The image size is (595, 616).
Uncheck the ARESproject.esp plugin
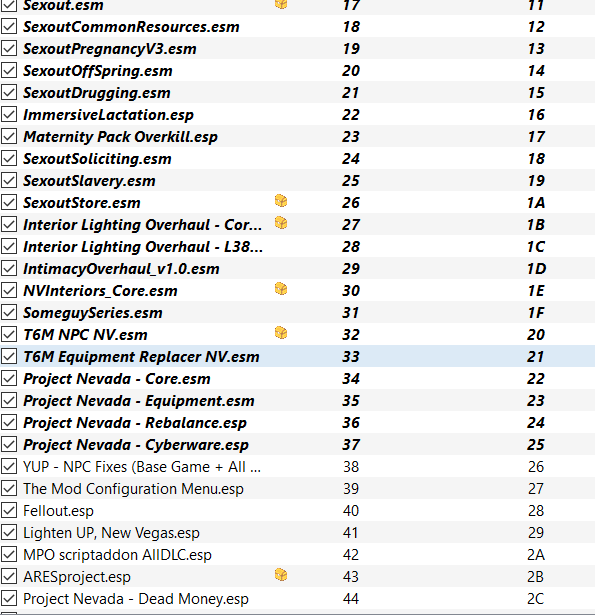point(9,576)
